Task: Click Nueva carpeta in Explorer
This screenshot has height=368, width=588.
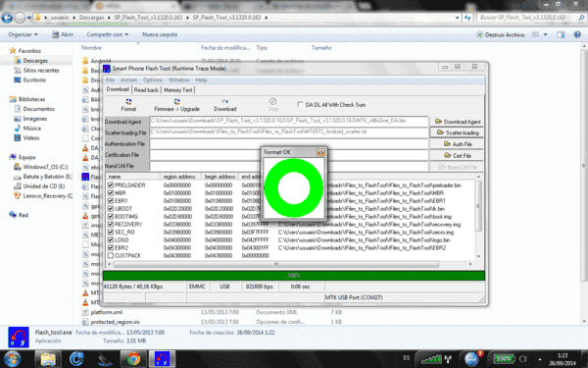Action: [160, 34]
